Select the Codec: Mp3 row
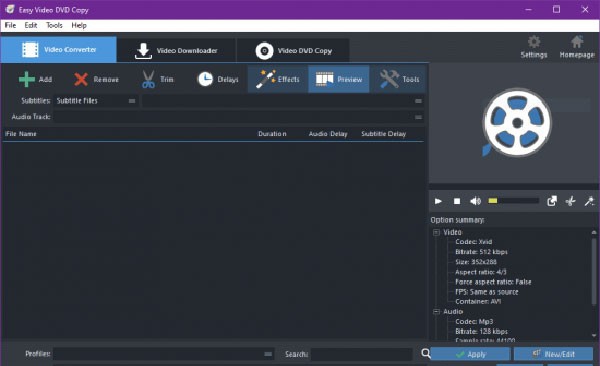Viewport: 600px width, 366px height. (474, 322)
